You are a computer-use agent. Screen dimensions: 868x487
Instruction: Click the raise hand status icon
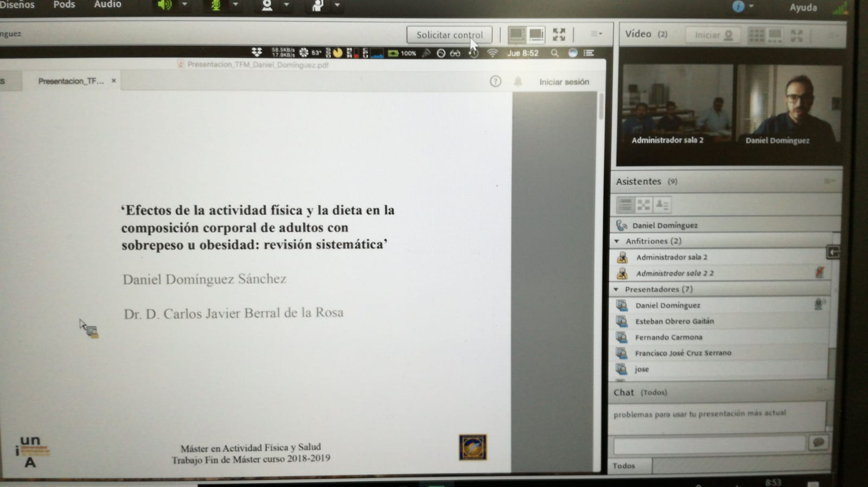point(318,5)
